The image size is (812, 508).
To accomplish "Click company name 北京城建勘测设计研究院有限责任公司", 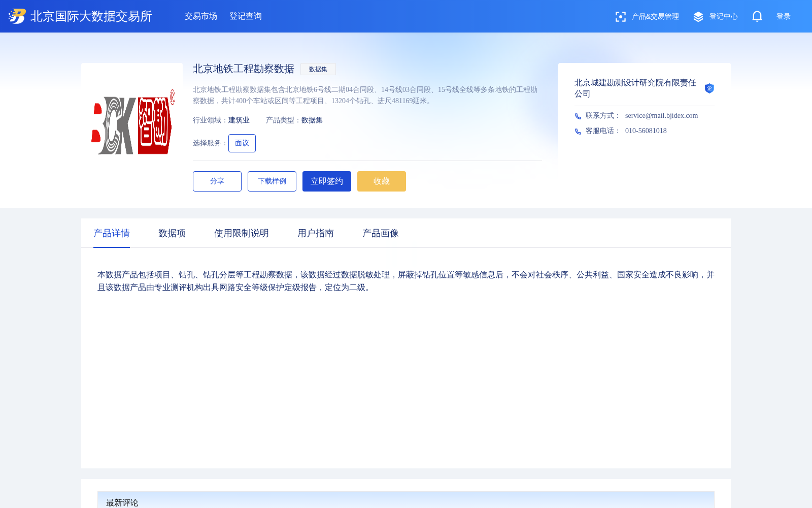I will click(635, 88).
